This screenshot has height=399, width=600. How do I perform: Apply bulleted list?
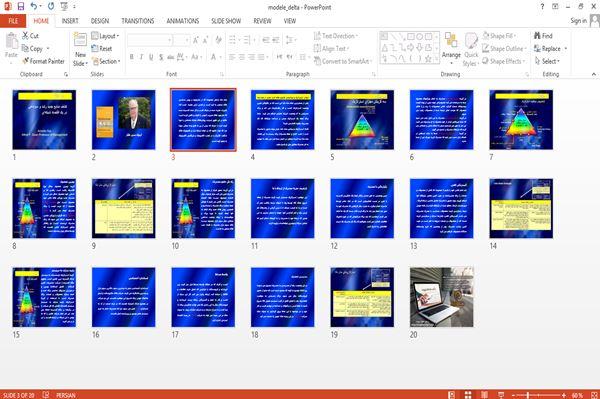click(233, 40)
